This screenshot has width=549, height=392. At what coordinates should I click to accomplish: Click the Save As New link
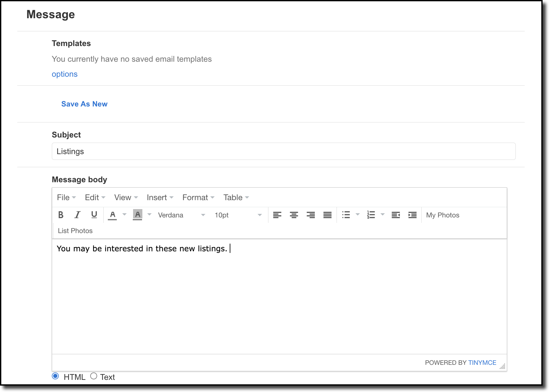(x=84, y=104)
